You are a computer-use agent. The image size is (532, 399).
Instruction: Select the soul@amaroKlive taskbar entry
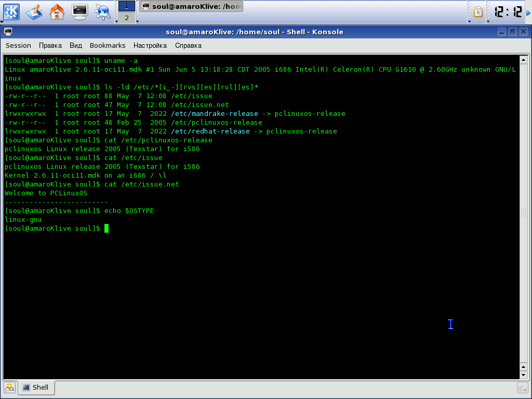[191, 6]
